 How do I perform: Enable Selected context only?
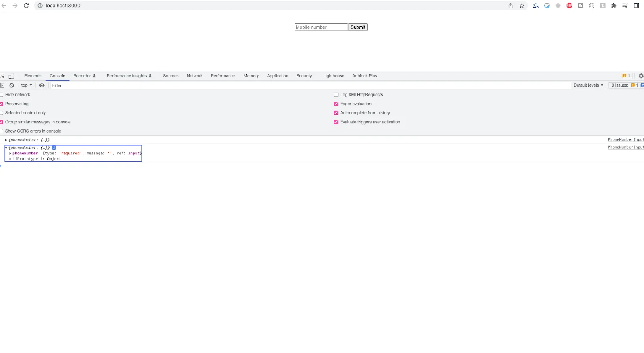(2, 113)
